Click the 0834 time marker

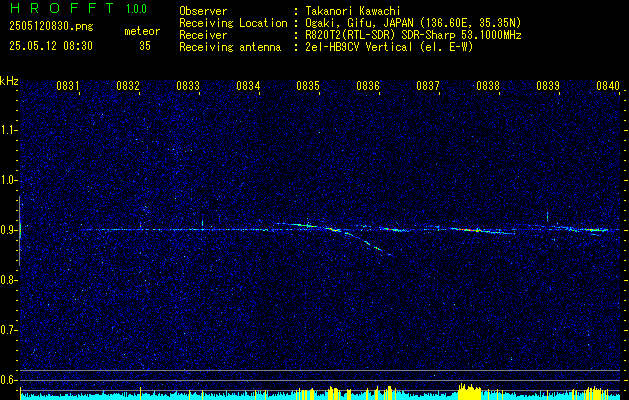[x=248, y=86]
